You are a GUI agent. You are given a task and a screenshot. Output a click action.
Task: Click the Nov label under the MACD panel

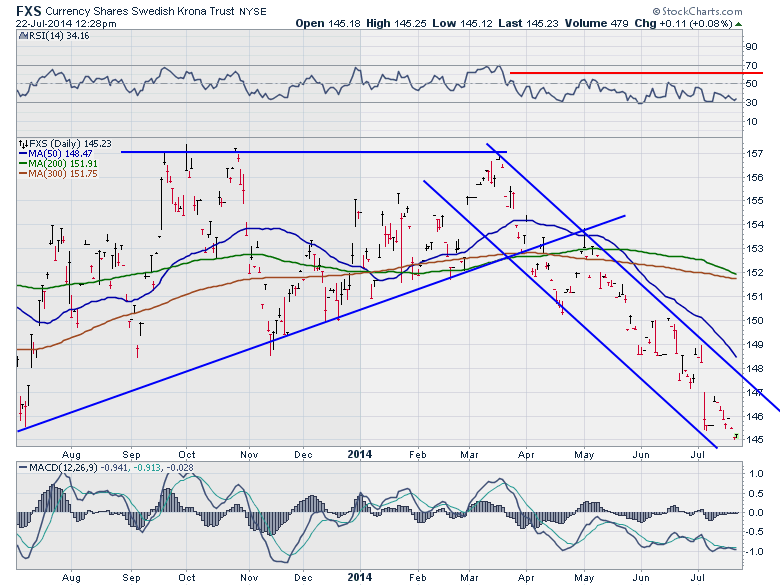click(x=249, y=578)
